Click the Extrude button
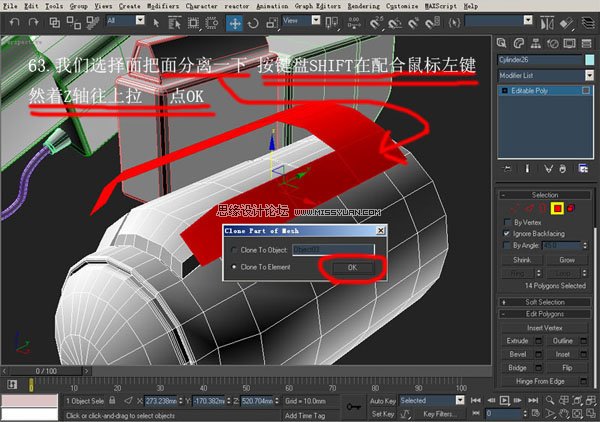Screen dimensions: 600x422 517,341
